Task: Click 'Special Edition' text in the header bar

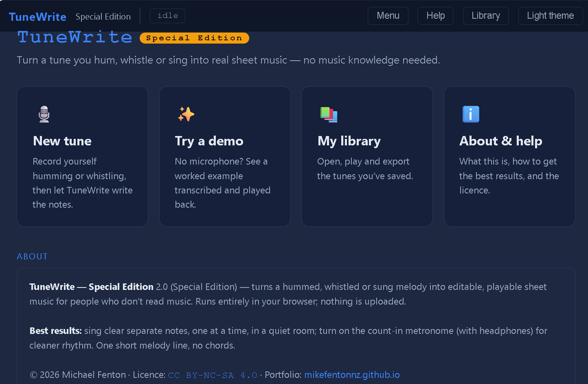Action: coord(103,17)
